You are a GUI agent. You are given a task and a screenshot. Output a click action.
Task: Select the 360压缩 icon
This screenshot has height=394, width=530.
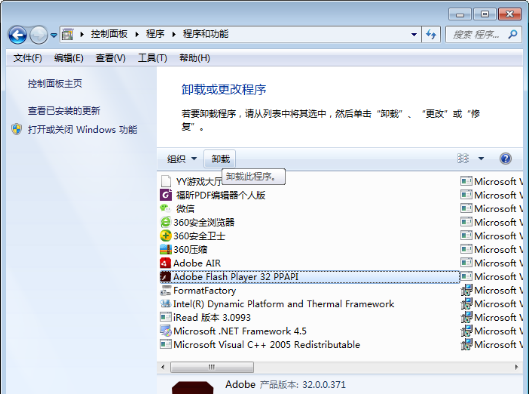point(166,249)
